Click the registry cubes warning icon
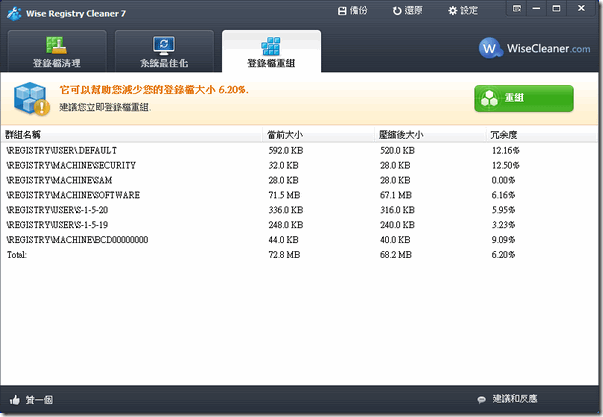This screenshot has width=603, height=417. [32, 98]
